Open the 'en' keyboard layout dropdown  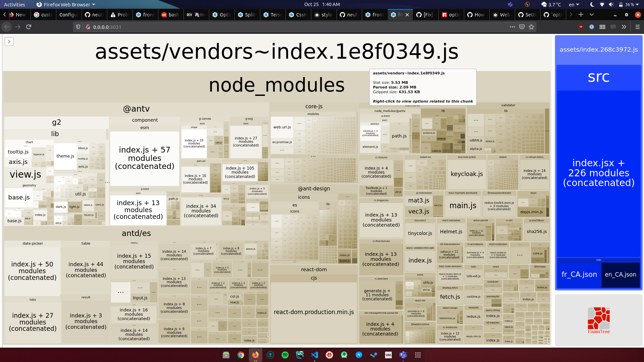[574, 4]
